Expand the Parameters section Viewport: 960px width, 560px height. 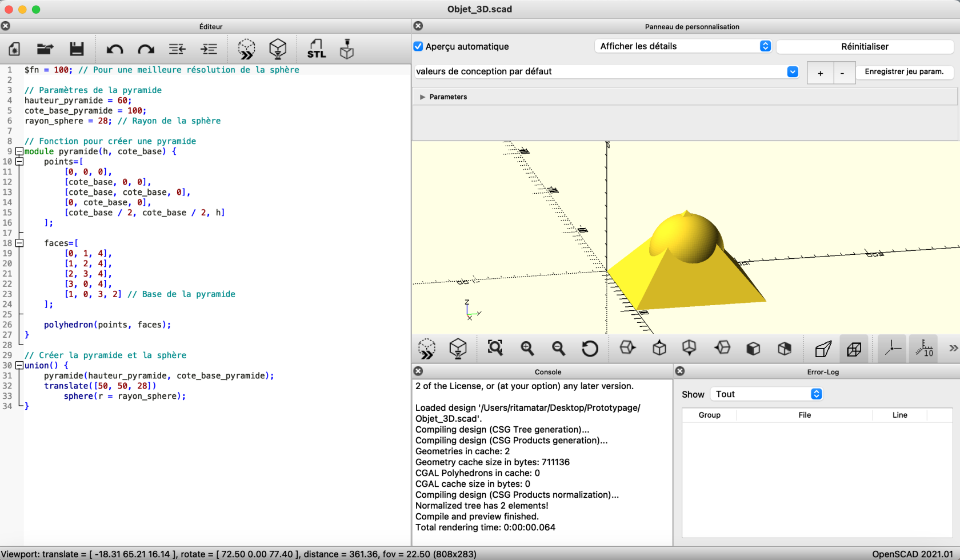tap(423, 97)
